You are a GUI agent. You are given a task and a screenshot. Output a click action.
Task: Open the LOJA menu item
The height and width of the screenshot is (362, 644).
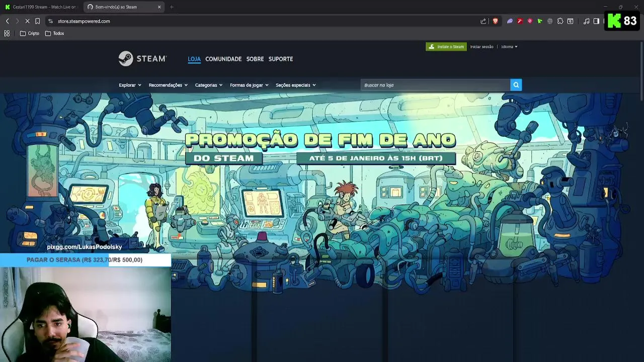pyautogui.click(x=194, y=59)
